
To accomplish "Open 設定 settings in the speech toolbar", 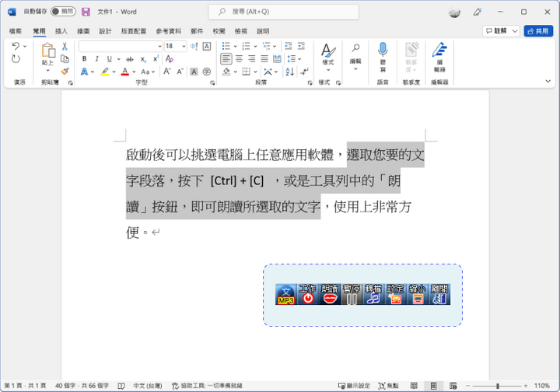I will tap(395, 294).
